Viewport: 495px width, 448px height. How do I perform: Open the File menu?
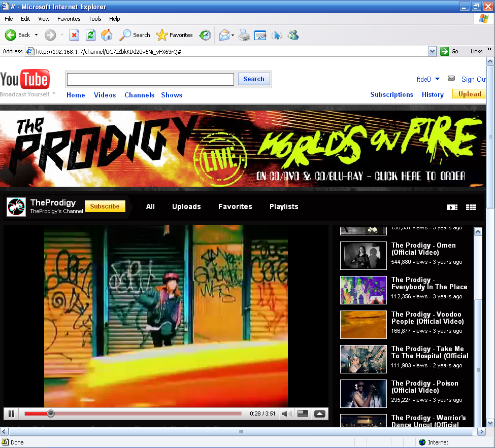[9, 19]
